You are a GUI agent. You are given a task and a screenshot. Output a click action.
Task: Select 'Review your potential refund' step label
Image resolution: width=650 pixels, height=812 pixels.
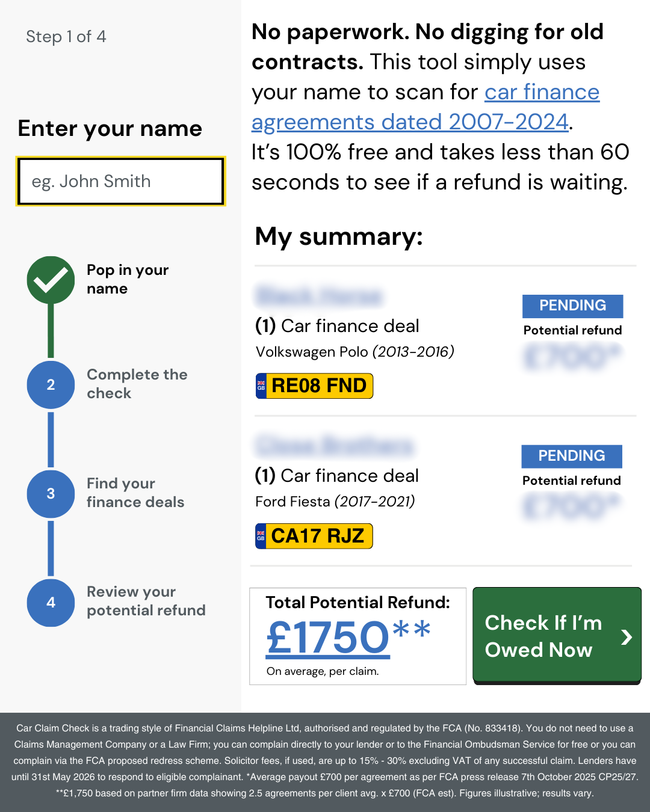[x=146, y=601]
